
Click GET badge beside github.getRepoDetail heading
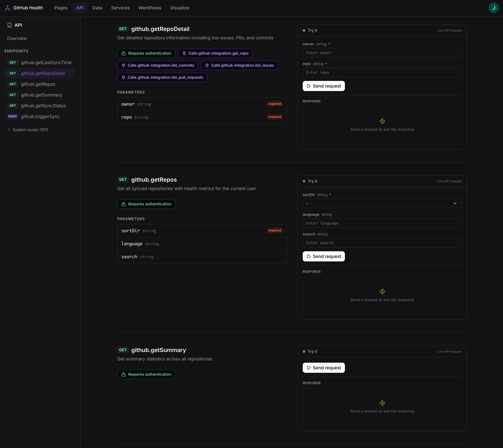pyautogui.click(x=123, y=29)
